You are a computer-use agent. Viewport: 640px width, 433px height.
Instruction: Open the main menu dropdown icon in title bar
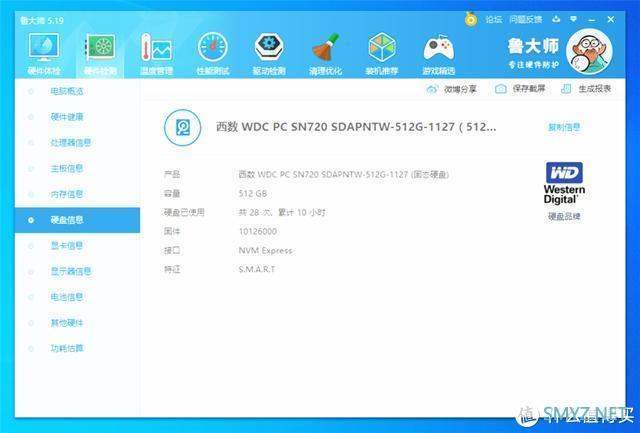pos(573,19)
